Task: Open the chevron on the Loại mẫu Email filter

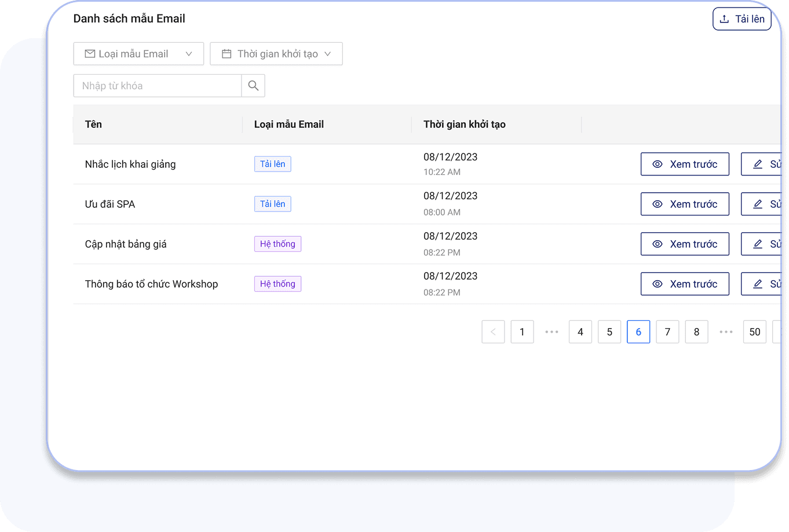Action: coord(189,53)
